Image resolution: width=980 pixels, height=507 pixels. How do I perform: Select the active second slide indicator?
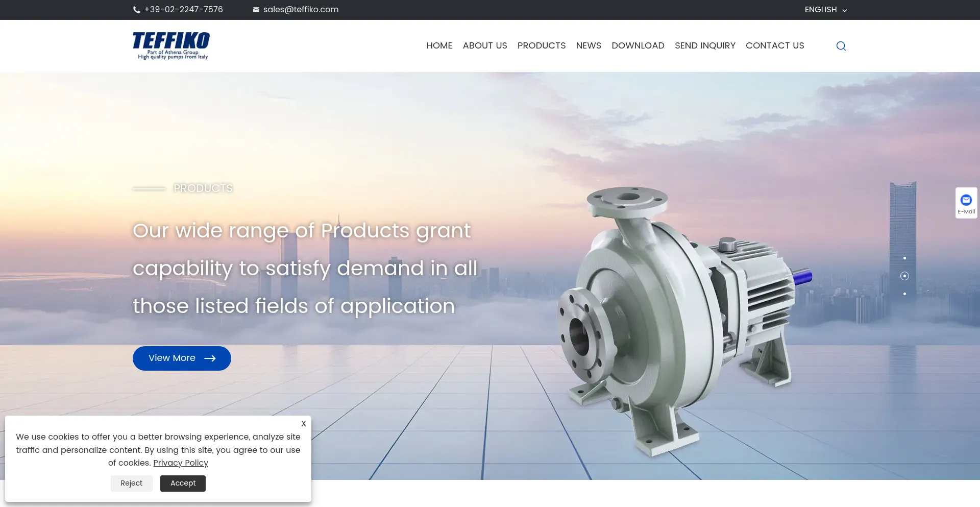pos(904,276)
